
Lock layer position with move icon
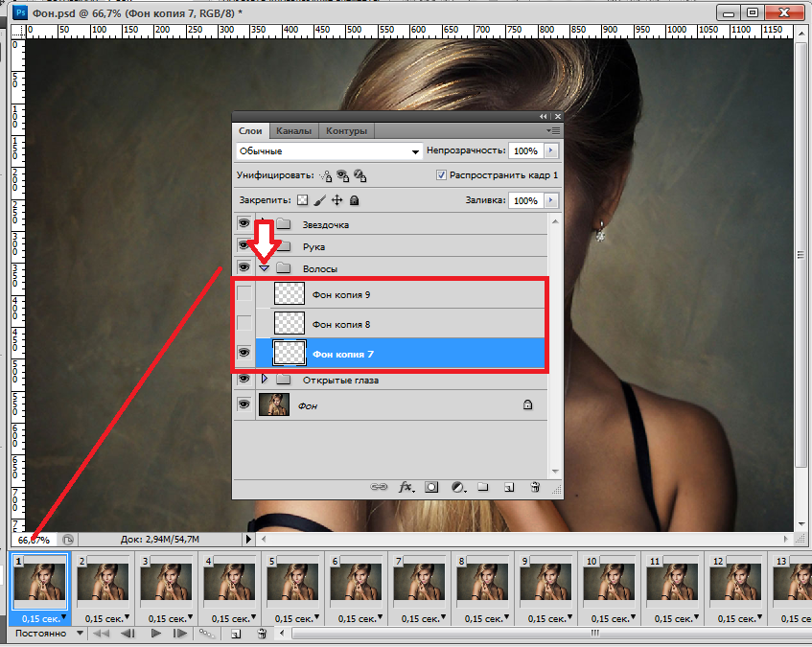click(337, 200)
